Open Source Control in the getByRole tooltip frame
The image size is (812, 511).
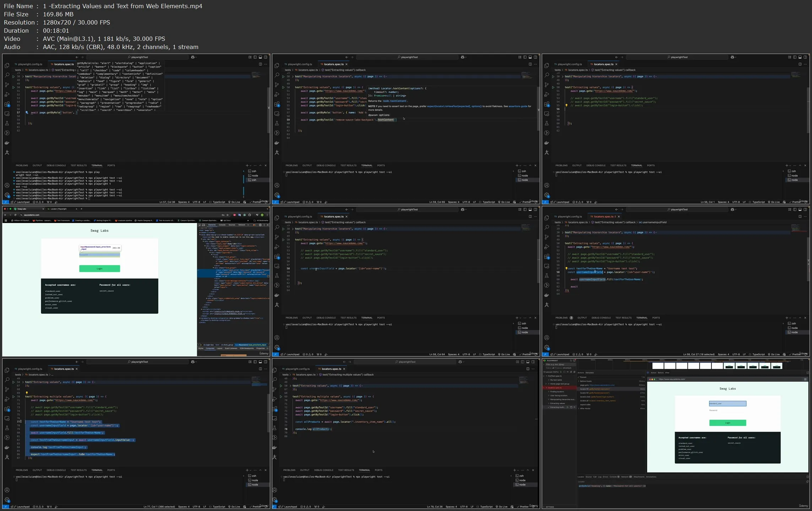pos(7,85)
